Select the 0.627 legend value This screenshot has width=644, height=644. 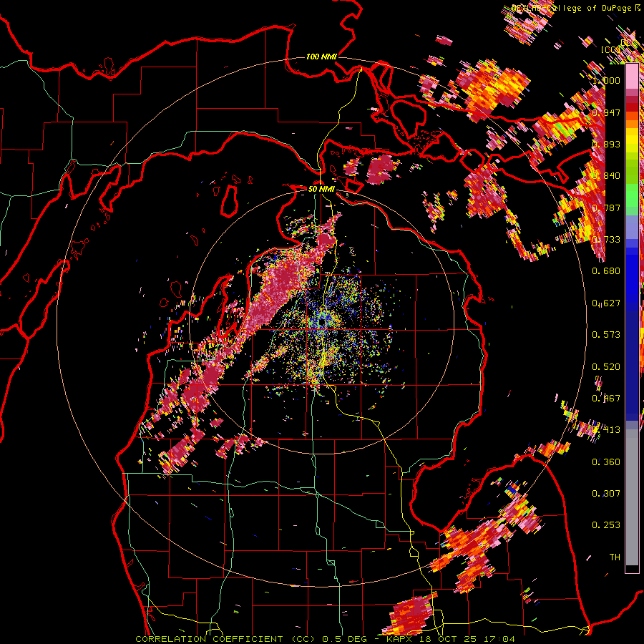pos(606,303)
